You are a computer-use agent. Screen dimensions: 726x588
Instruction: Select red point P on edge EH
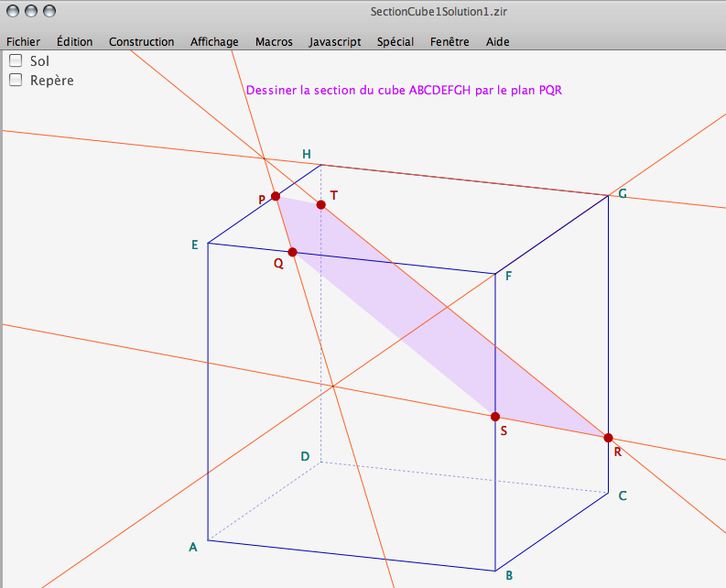(x=276, y=196)
